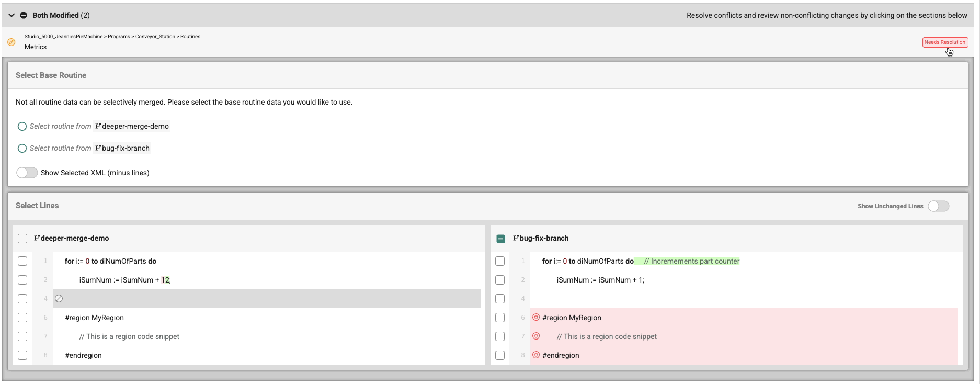Click the branch icon in bug-fix-branch column header
The height and width of the screenshot is (384, 980).
(516, 238)
